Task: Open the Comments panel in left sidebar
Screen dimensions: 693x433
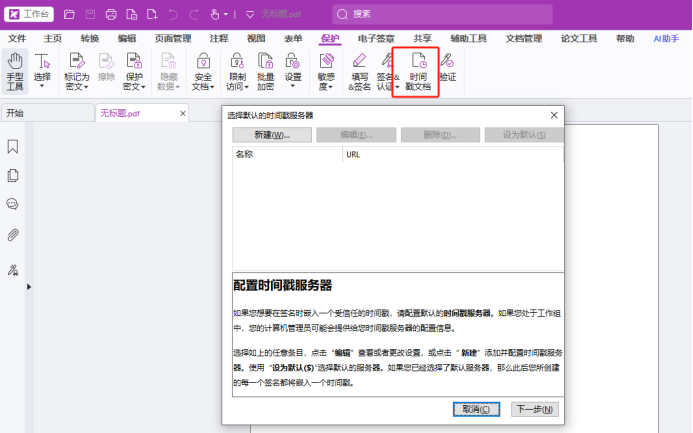Action: (x=13, y=204)
